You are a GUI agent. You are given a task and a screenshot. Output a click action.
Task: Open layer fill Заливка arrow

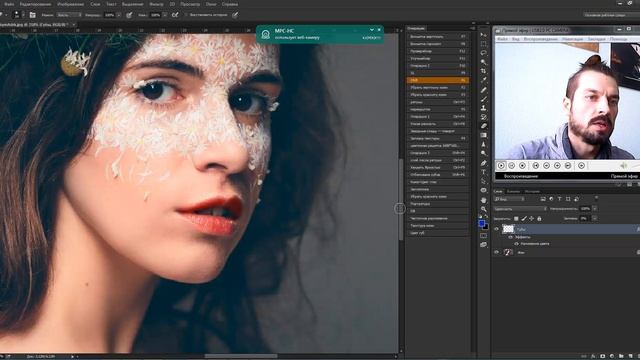click(x=595, y=219)
